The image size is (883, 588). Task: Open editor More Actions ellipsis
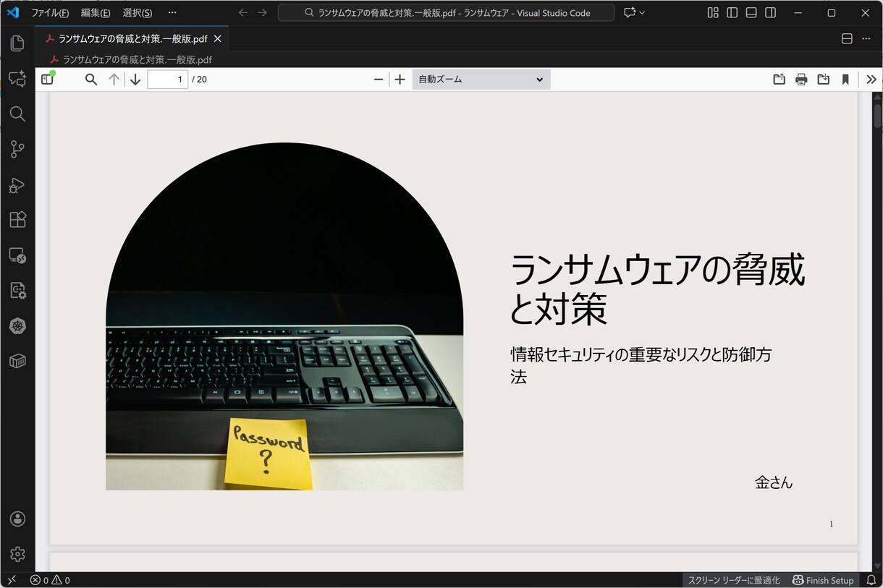pos(866,39)
